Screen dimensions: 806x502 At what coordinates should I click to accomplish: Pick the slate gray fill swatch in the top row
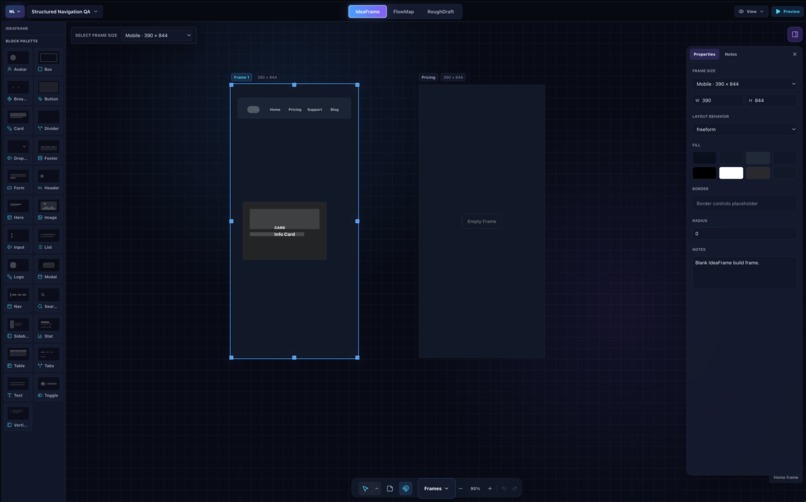coord(758,158)
